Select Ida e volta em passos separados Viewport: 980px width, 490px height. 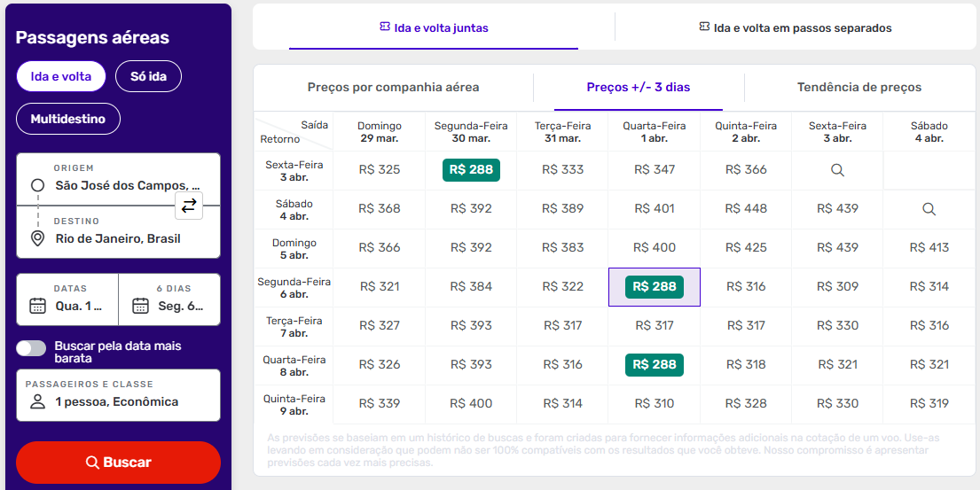click(796, 27)
